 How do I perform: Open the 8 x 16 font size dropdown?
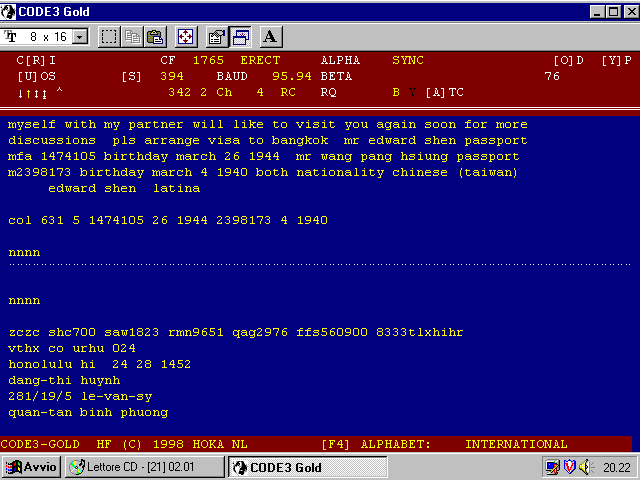(x=80, y=37)
